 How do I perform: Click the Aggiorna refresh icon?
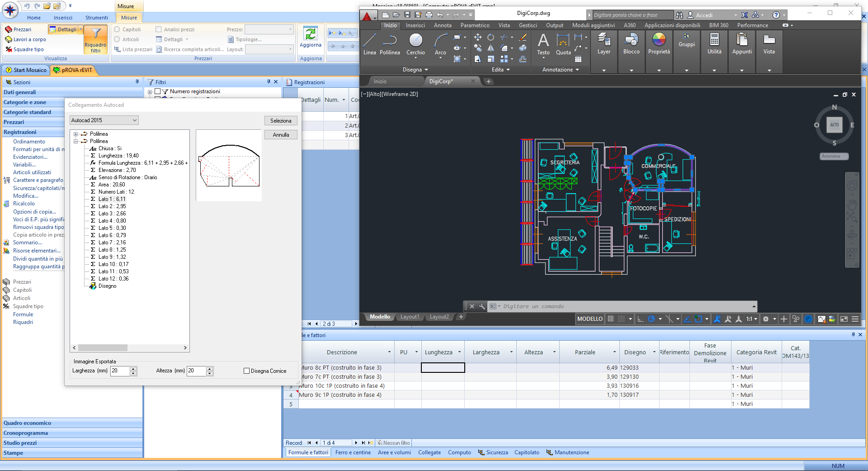pos(311,34)
